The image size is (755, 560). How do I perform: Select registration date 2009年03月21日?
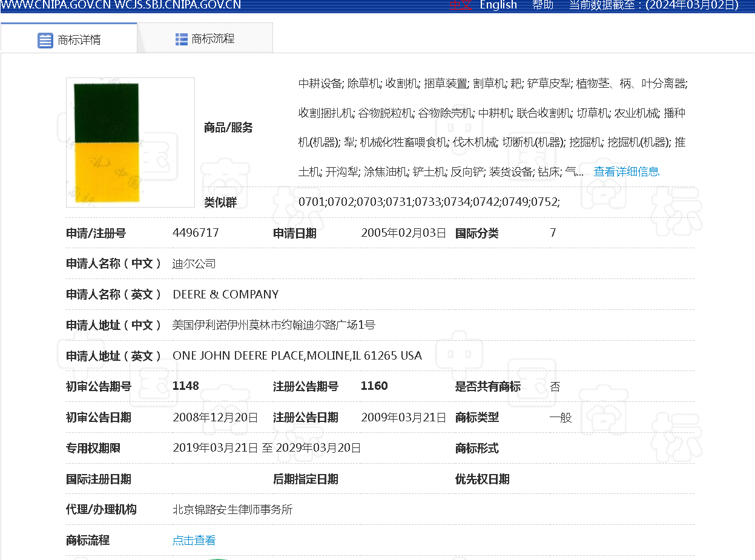point(403,418)
